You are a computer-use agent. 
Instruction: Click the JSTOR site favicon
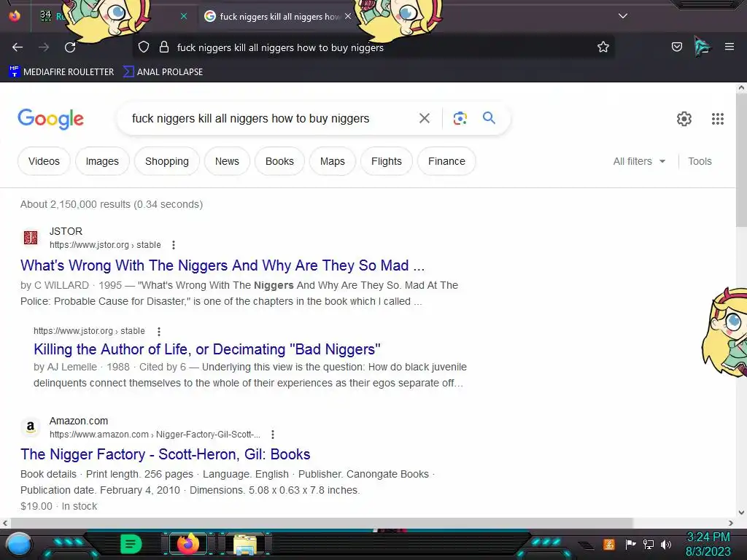31,238
